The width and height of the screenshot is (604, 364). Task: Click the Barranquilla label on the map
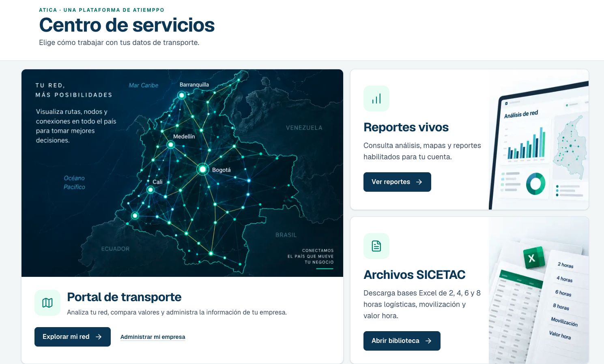tap(194, 85)
